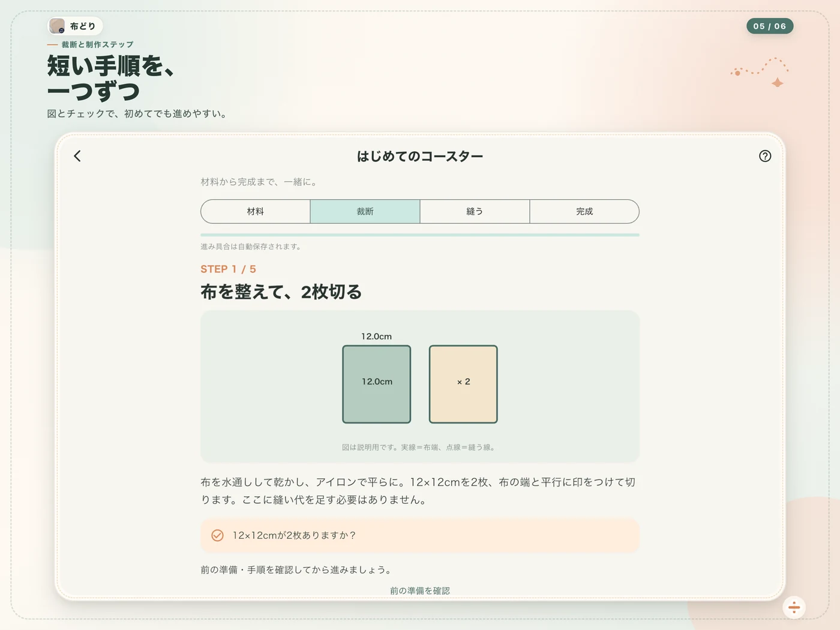Click the checklist text 12×12cmが2枚ありますか？
840x630 pixels.
tap(295, 535)
